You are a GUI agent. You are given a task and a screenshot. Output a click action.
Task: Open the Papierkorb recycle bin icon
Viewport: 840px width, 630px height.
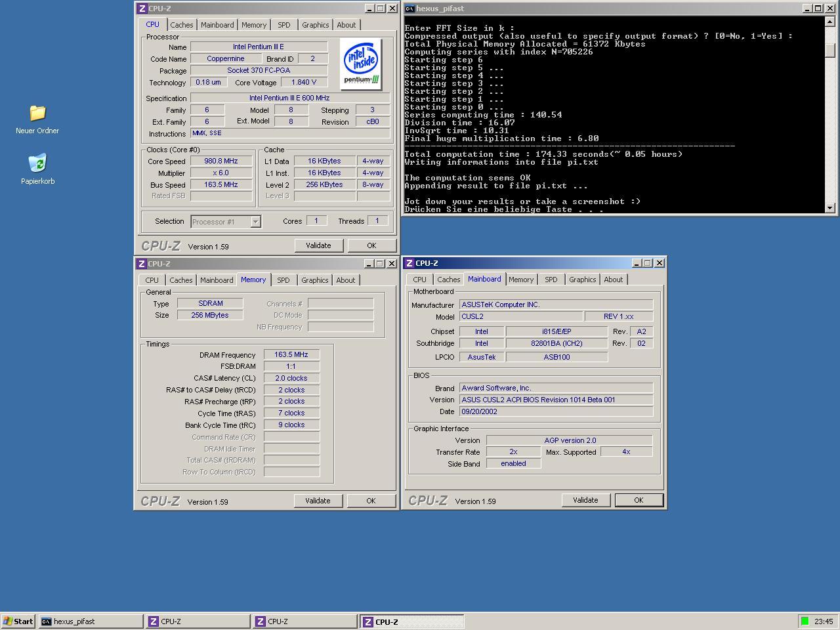tap(37, 163)
